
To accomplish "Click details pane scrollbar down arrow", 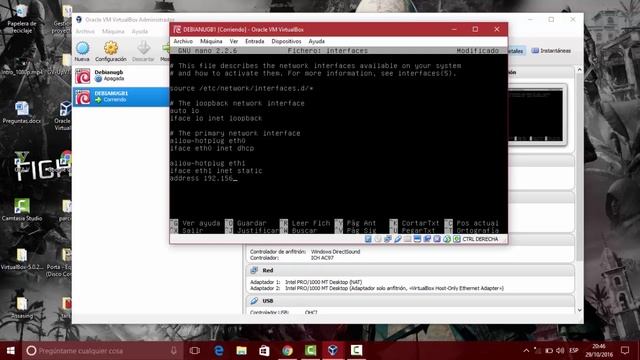I will [x=579, y=310].
